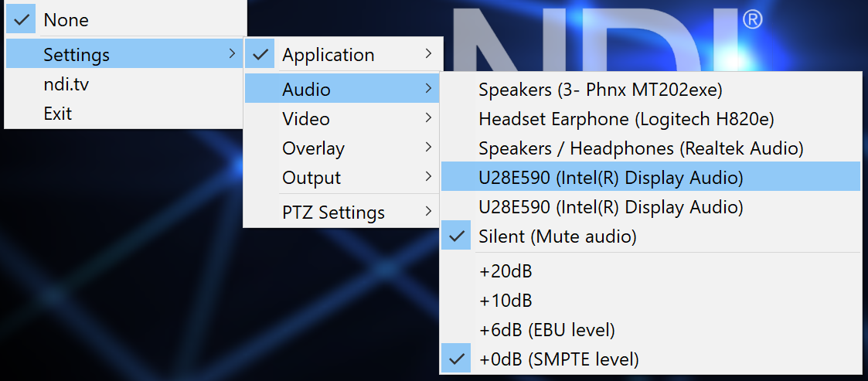Select the checked None source entry
The image size is (868, 381).
[x=125, y=21]
